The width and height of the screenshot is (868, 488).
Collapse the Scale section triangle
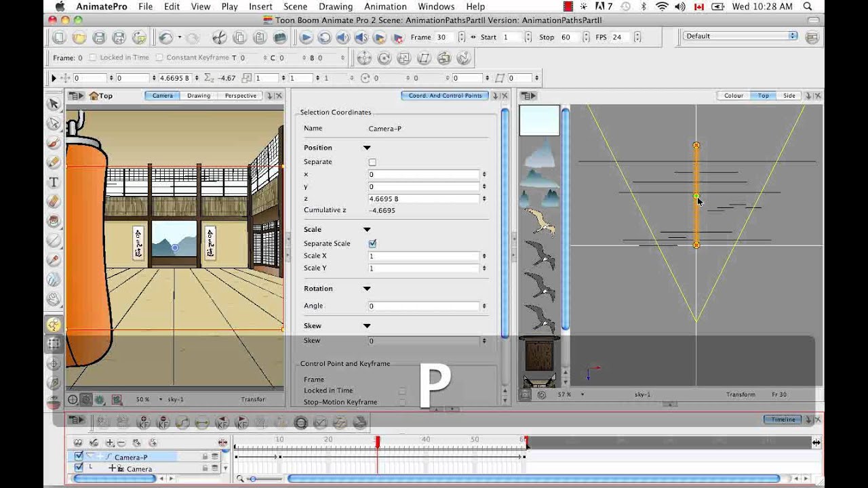[367, 230]
